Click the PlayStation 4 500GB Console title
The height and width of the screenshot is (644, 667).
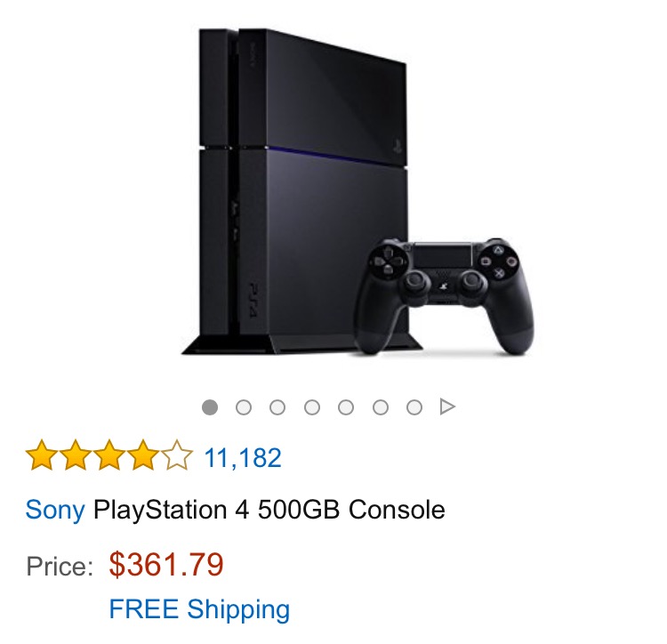point(269,510)
